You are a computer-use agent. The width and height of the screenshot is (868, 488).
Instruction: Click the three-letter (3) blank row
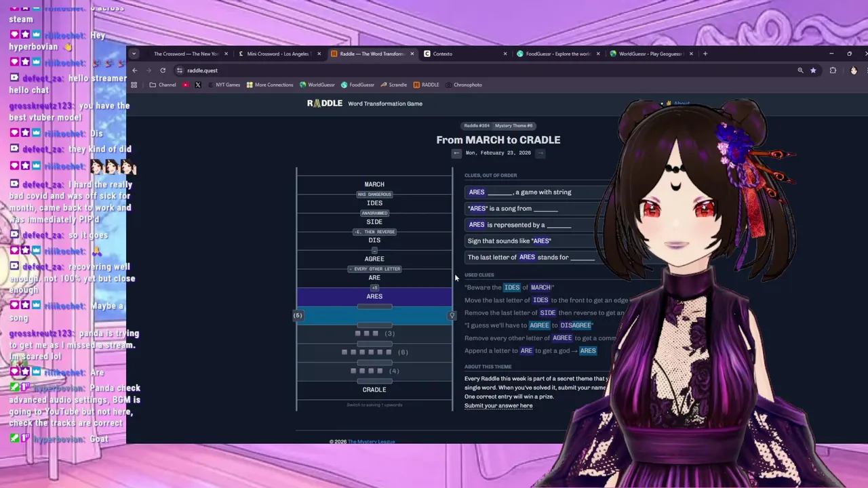pos(374,333)
